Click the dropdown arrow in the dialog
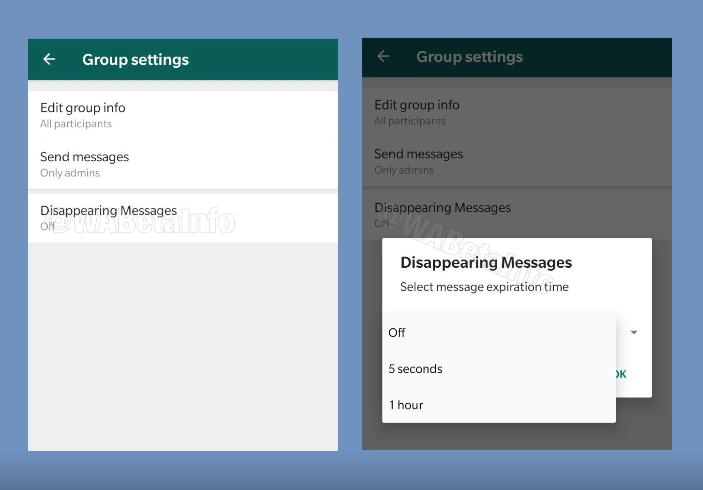The height and width of the screenshot is (490, 703). 634,332
